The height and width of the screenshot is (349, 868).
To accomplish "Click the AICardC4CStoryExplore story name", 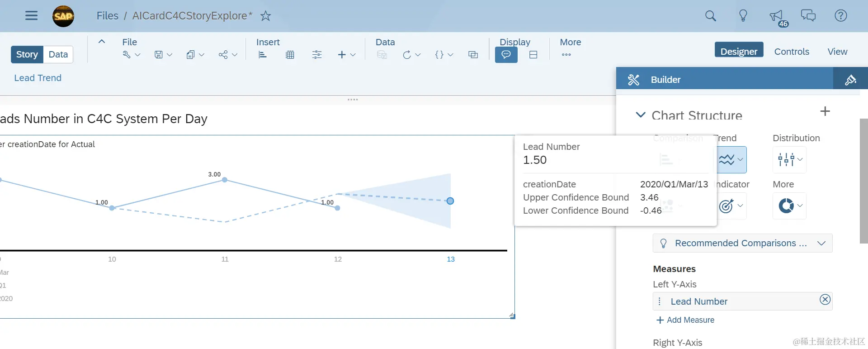I will pyautogui.click(x=192, y=16).
